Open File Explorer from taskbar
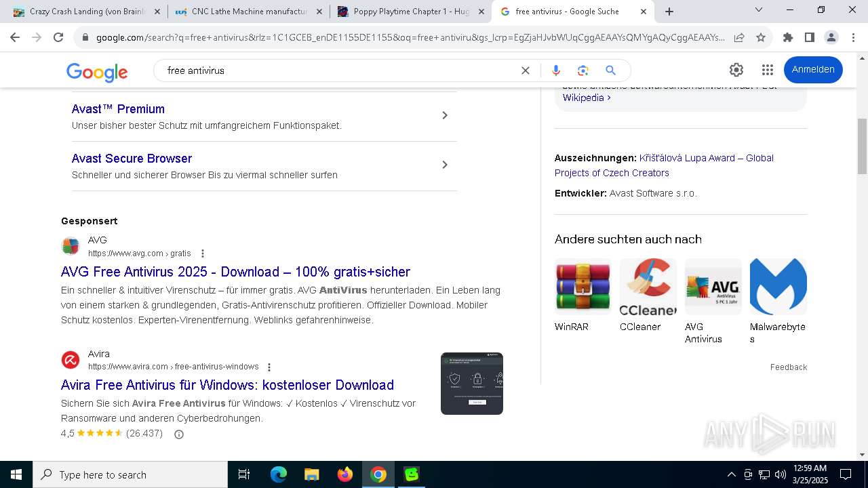The height and width of the screenshot is (488, 868). (x=311, y=474)
